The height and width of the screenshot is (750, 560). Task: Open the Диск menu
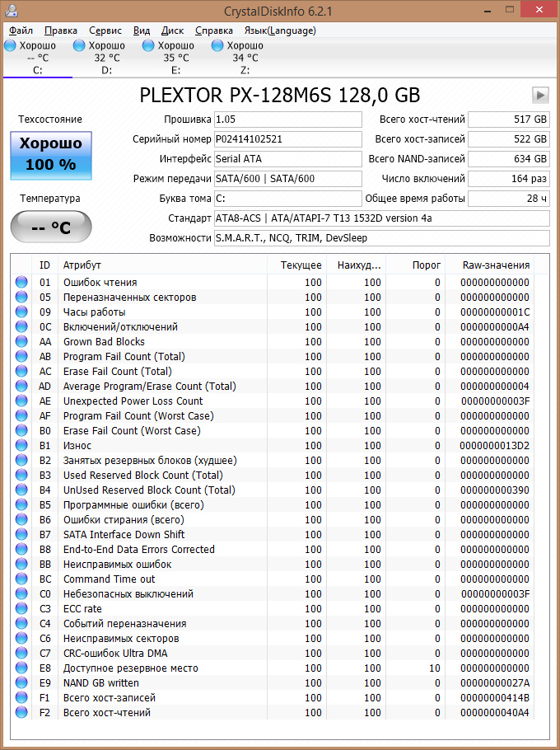[172, 30]
